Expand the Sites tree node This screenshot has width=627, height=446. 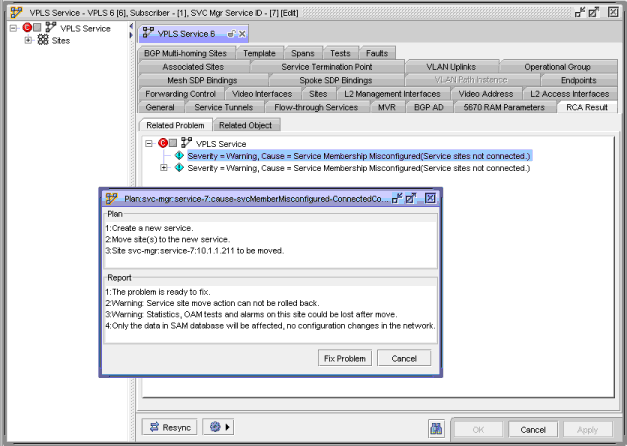point(28,40)
